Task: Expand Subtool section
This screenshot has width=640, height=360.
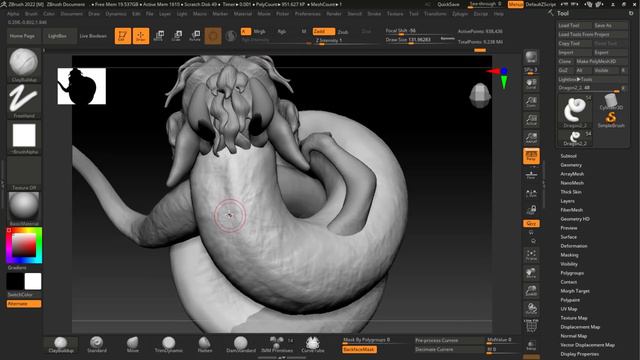Action: coord(568,156)
